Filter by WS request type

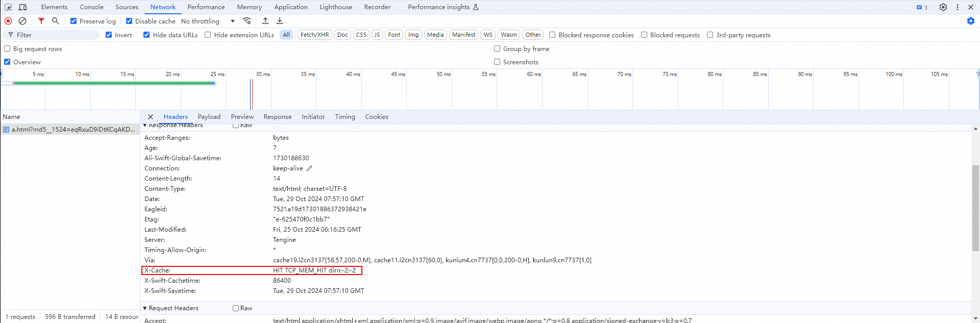click(488, 35)
